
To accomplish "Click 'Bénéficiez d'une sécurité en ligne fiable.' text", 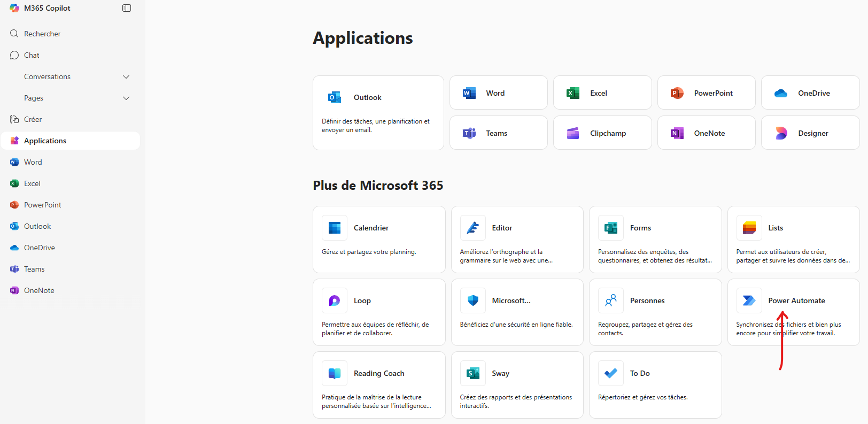I will pyautogui.click(x=516, y=325).
